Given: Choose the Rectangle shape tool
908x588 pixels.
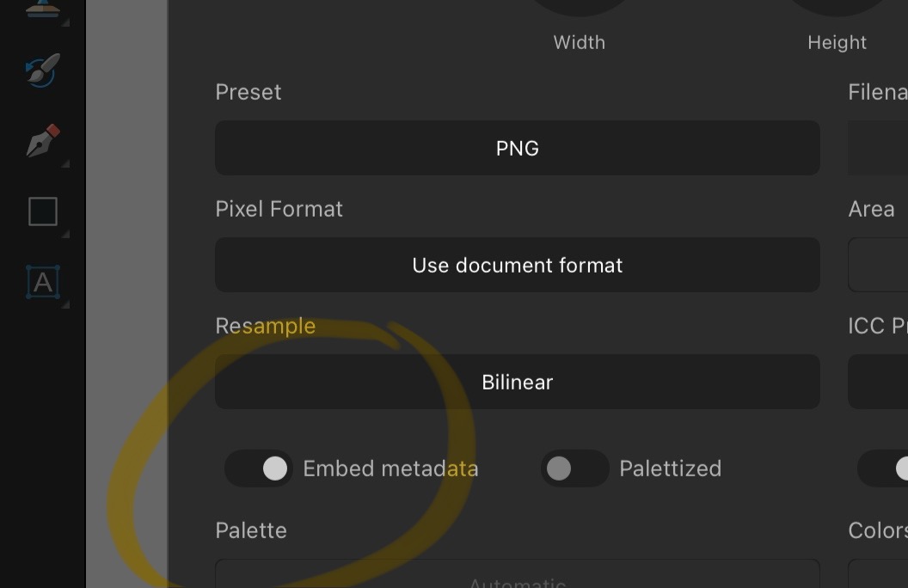Looking at the screenshot, I should [43, 211].
